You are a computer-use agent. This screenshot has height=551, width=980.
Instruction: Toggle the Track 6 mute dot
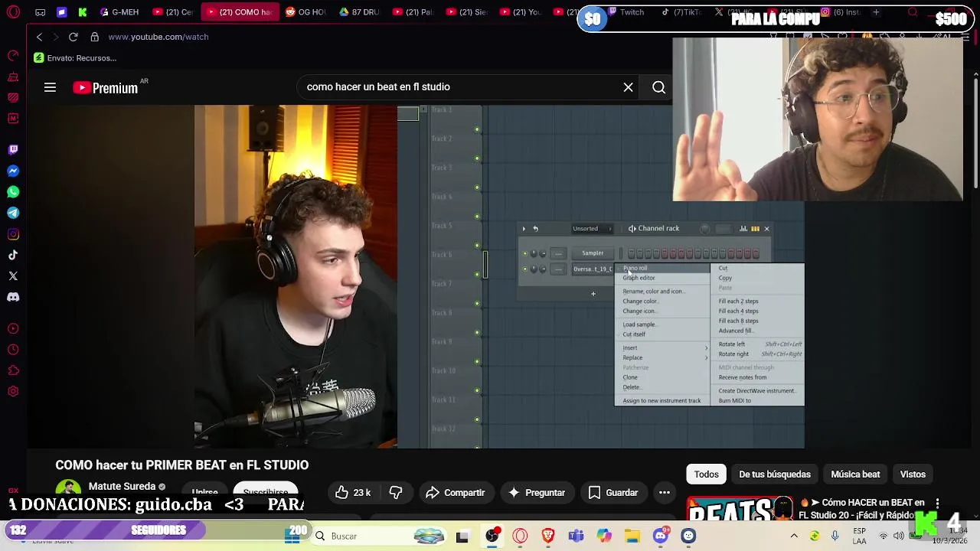point(477,275)
